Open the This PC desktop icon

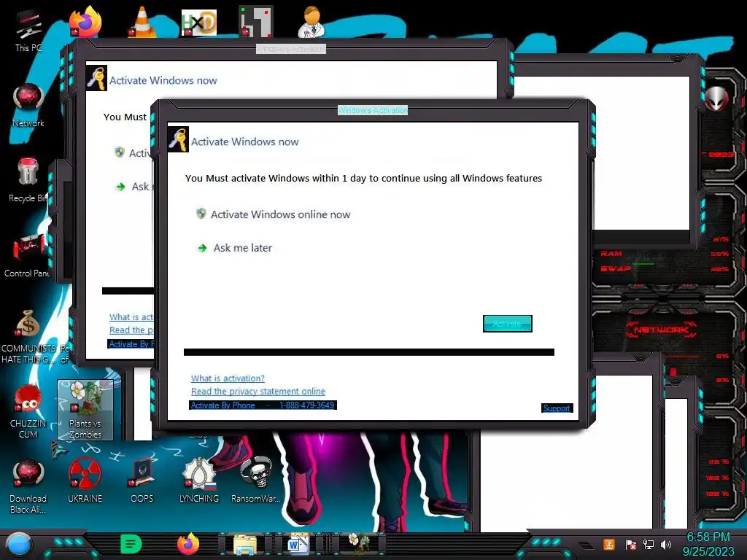pyautogui.click(x=28, y=31)
